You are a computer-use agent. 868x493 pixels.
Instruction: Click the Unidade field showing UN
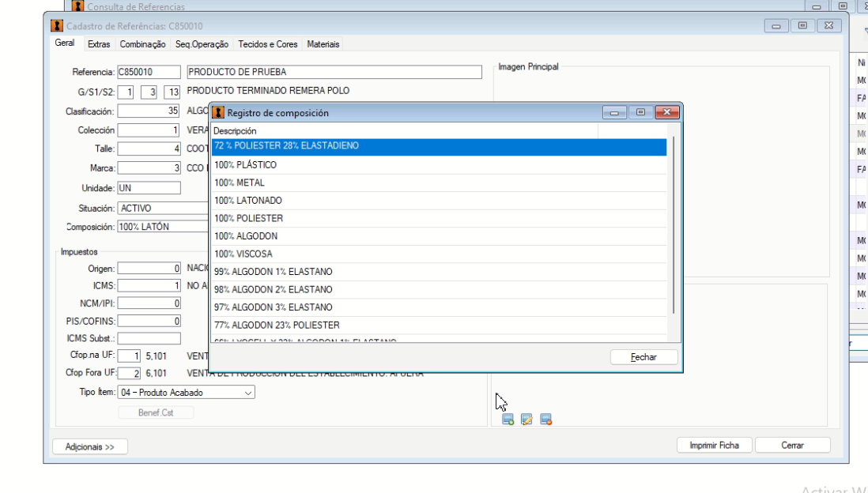[149, 188]
